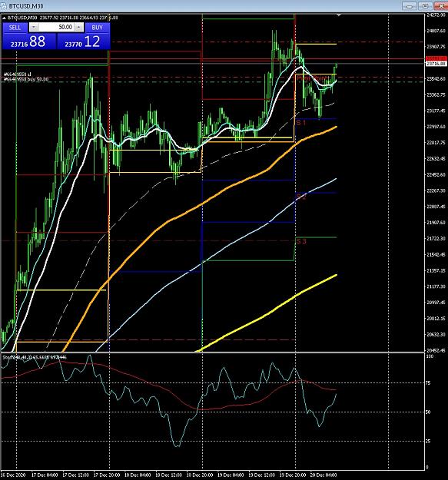Screen dimensions: 448x480
Task: Click the red price tag on price axis
Action: coord(436,58)
